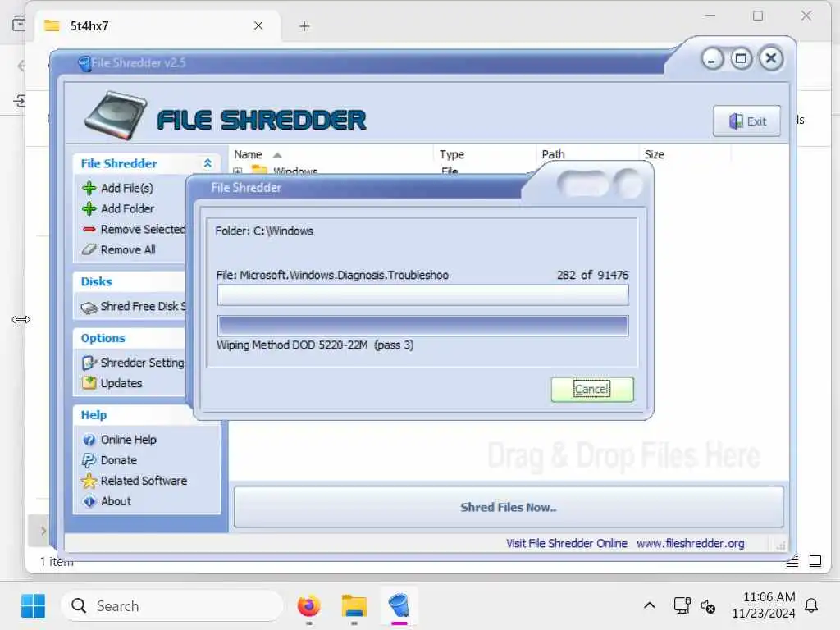Click the overall wiping progress bar
The width and height of the screenshot is (840, 630).
click(422, 326)
